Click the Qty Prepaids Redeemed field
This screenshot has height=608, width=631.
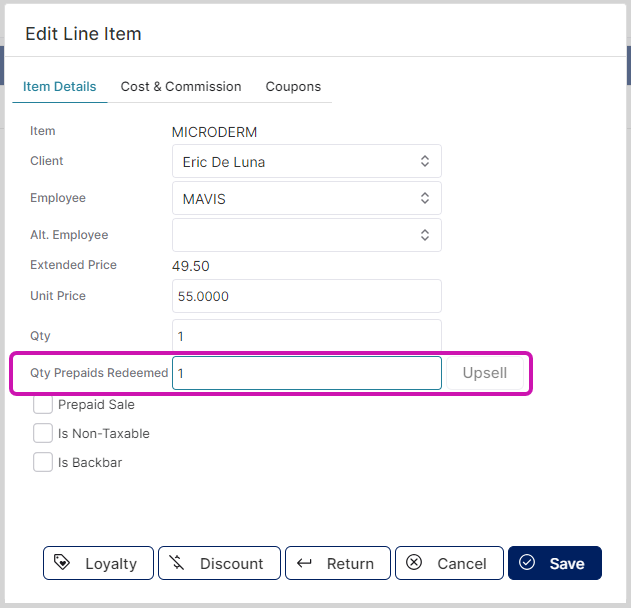pos(306,373)
